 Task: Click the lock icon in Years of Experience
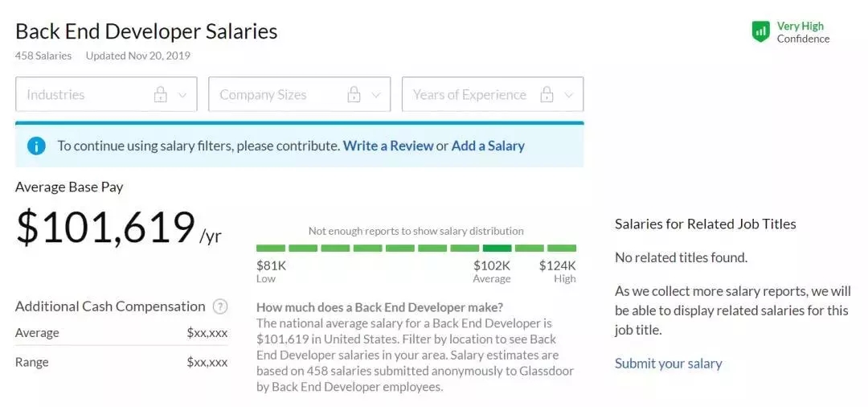[547, 95]
